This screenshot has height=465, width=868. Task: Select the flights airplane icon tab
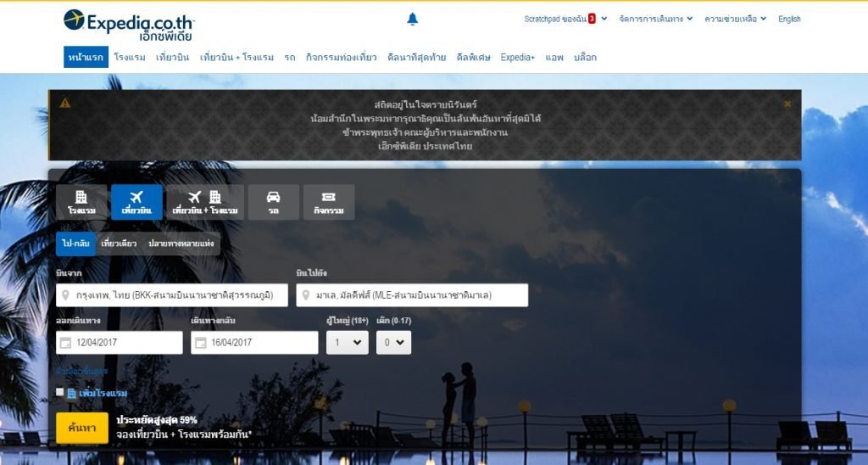136,202
